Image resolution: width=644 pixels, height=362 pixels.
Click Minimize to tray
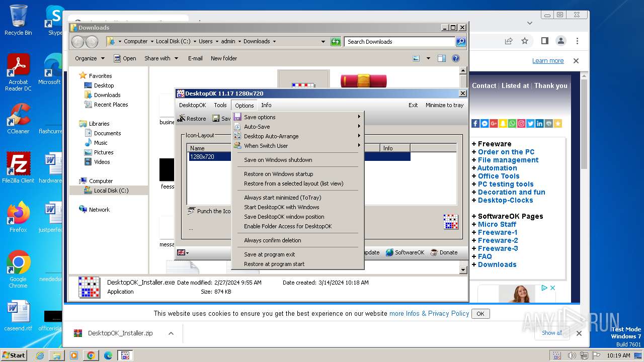click(x=444, y=105)
